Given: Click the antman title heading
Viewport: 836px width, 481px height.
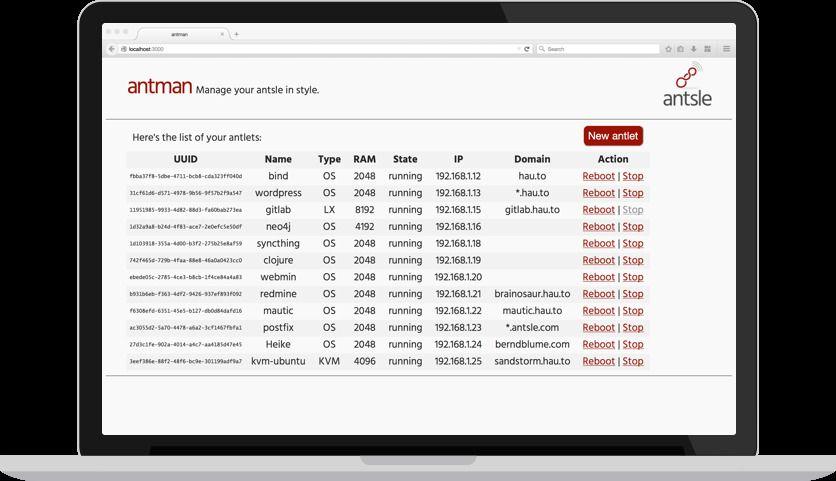Looking at the screenshot, I should coord(159,86).
